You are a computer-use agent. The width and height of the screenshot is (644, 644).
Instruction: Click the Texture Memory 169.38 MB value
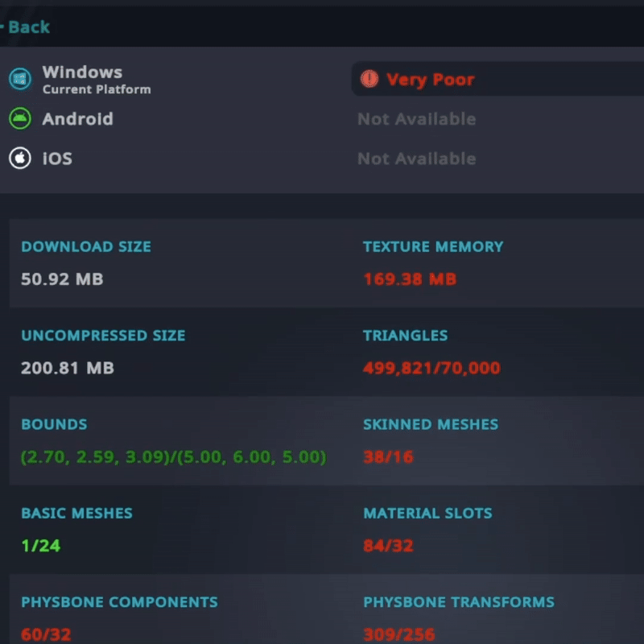[x=410, y=279]
